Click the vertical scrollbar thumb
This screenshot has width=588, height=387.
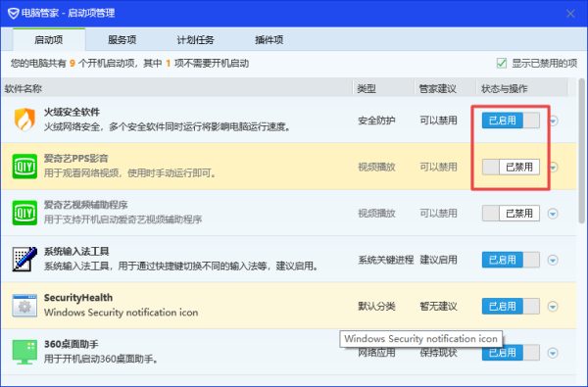point(581,151)
